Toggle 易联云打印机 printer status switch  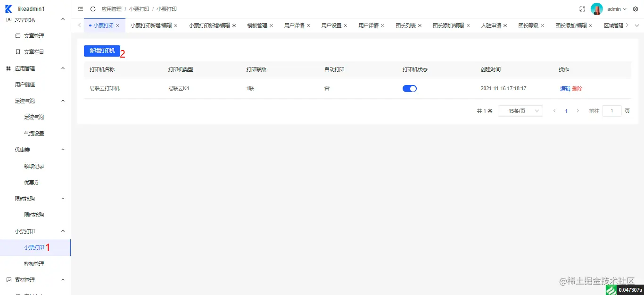(410, 88)
